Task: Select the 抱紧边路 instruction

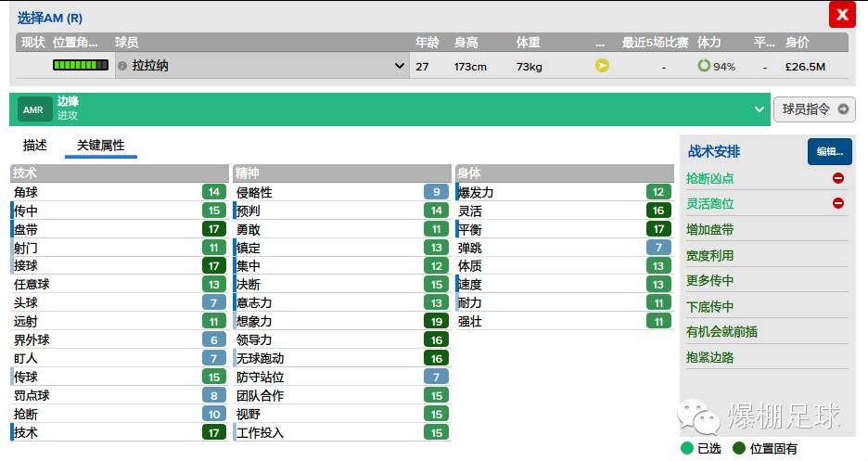Action: [x=767, y=357]
